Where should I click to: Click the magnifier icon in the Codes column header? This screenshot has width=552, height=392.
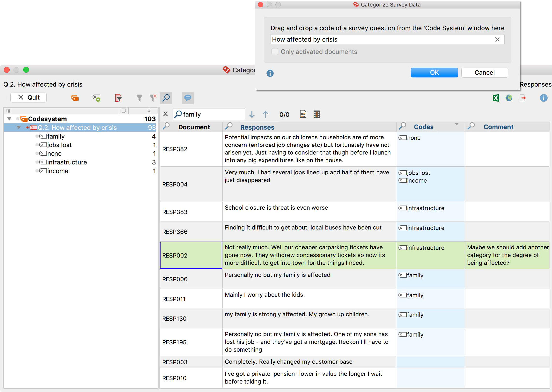coord(402,126)
